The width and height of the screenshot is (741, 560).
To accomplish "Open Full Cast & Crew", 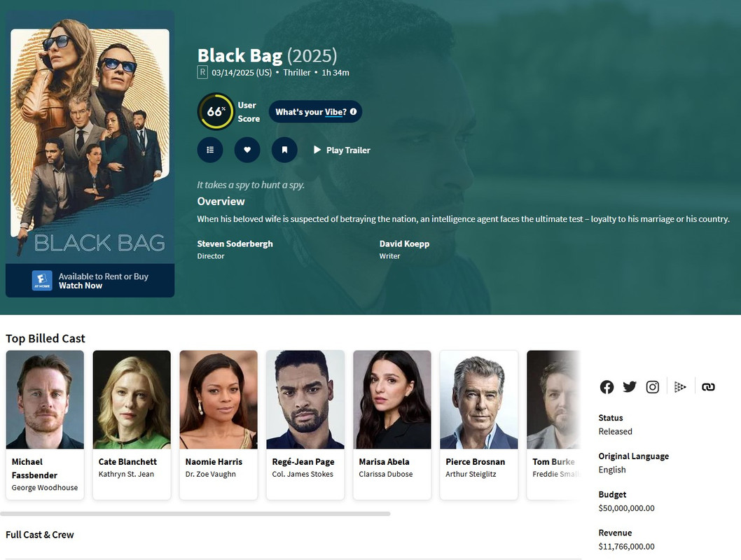I will pos(40,535).
